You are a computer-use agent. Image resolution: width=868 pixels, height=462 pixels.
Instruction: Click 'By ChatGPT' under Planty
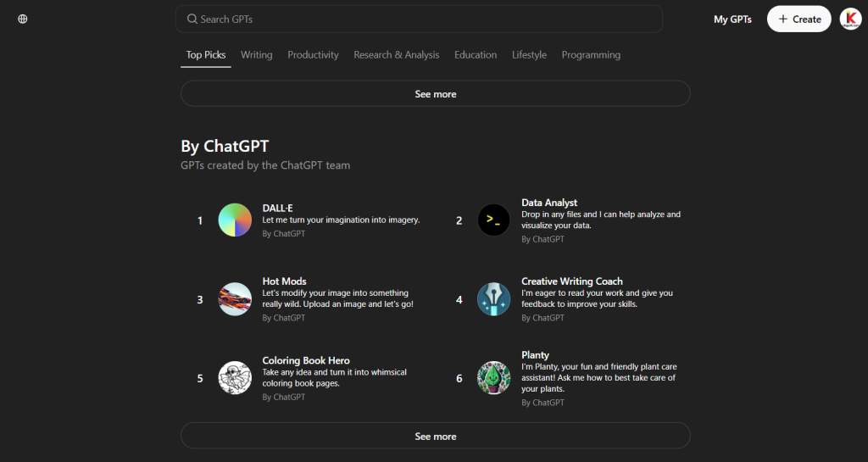[542, 403]
